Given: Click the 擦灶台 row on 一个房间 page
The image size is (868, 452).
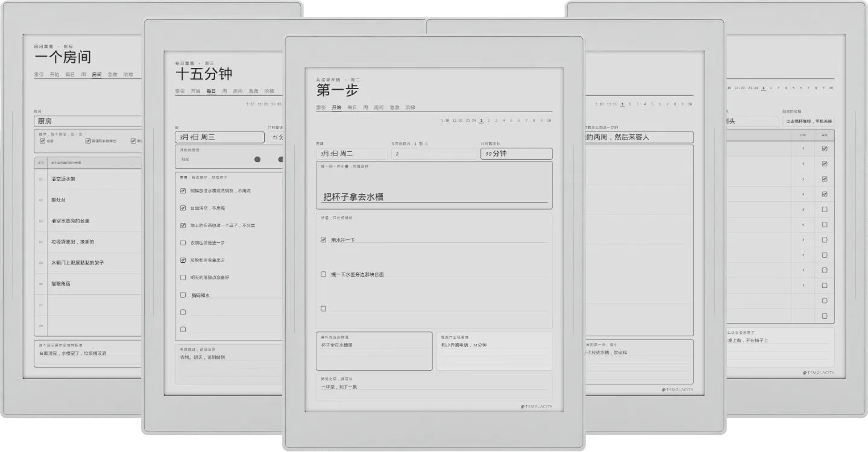Looking at the screenshot, I should [x=88, y=200].
